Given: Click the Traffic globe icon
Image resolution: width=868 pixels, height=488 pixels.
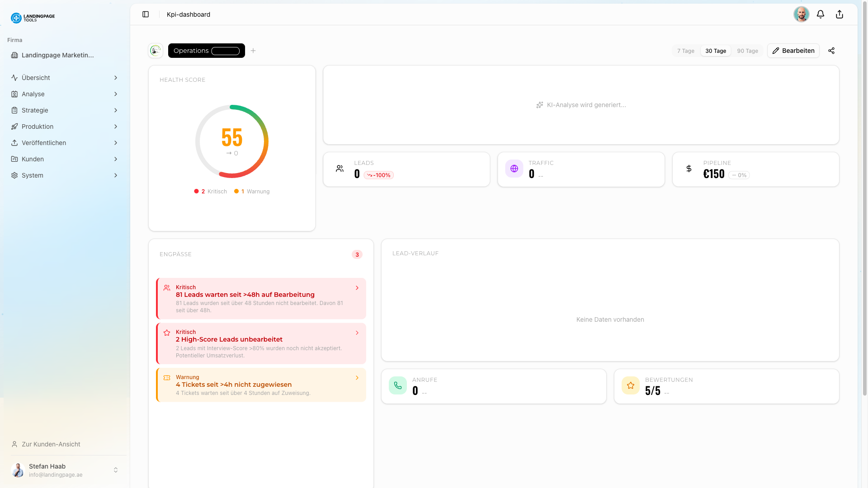Looking at the screenshot, I should [514, 168].
